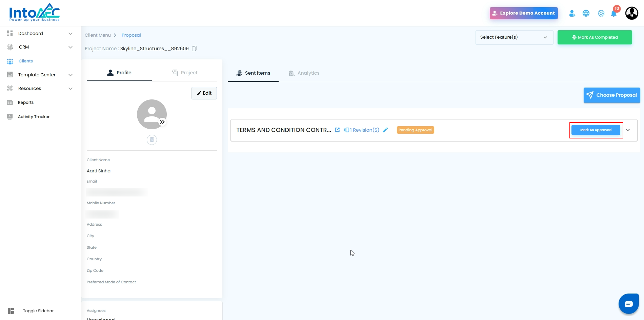Image resolution: width=644 pixels, height=320 pixels.
Task: Expand the Dashboard menu chevron
Action: point(71,34)
